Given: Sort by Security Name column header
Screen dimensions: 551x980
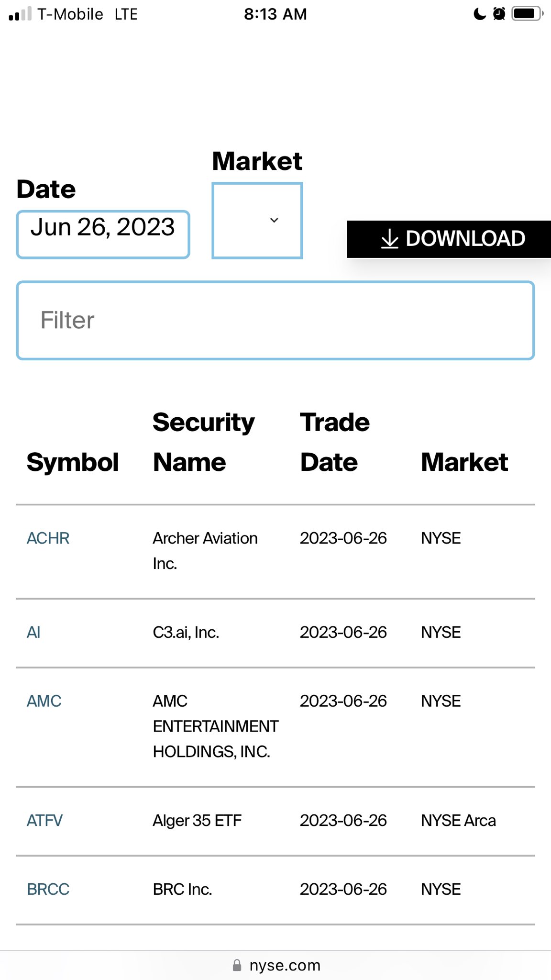Looking at the screenshot, I should [x=203, y=442].
